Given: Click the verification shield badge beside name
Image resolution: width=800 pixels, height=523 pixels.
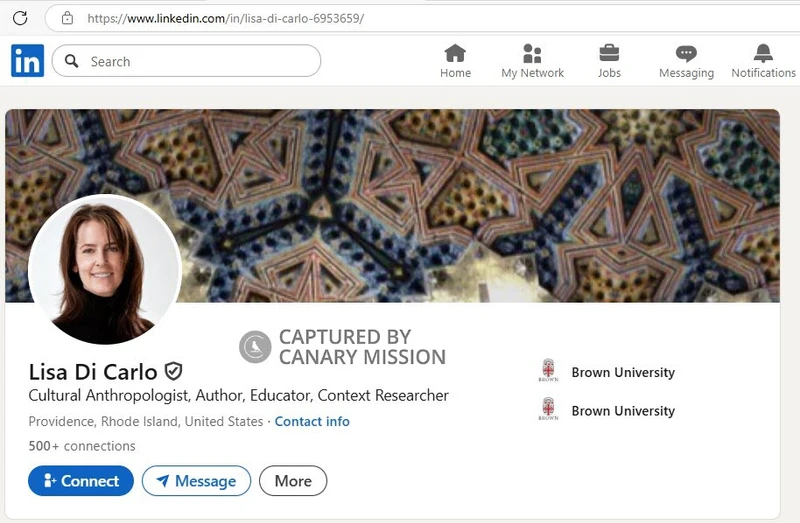Looking at the screenshot, I should [173, 371].
